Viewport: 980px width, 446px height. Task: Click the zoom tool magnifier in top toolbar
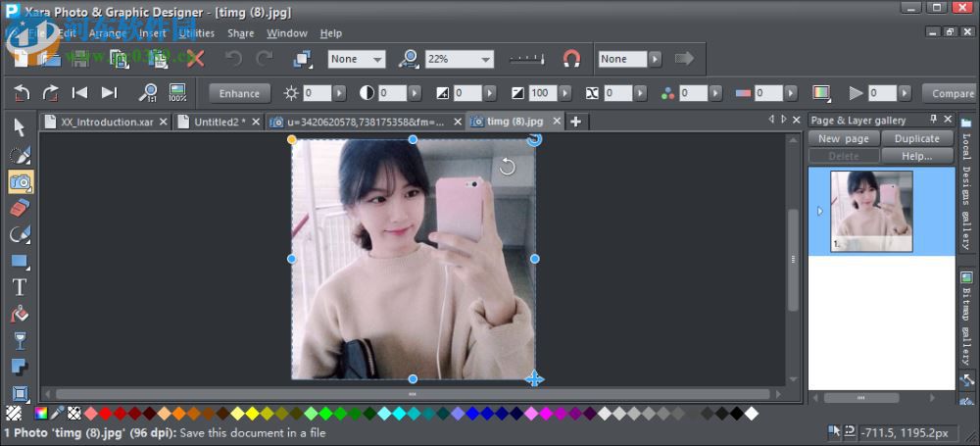click(x=410, y=59)
